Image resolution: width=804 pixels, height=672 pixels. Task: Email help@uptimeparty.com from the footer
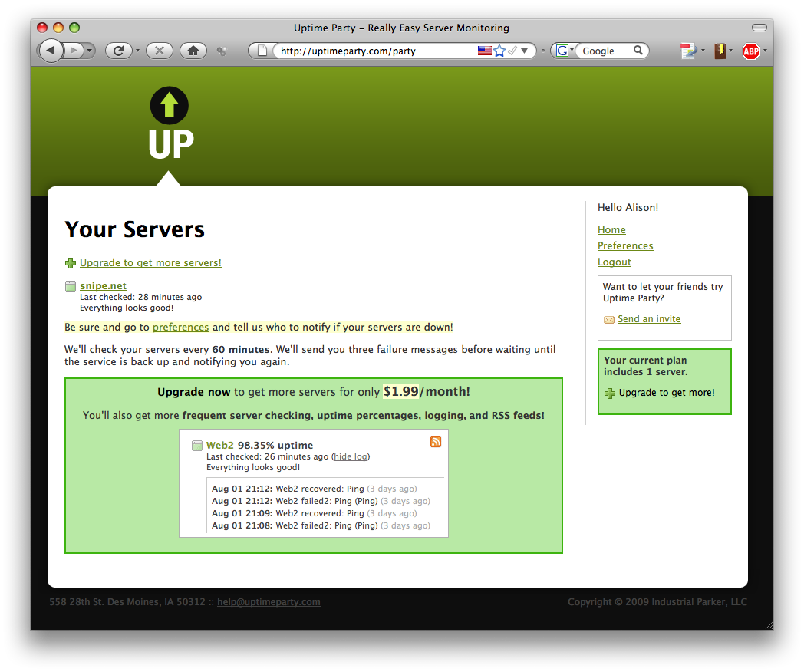pos(269,601)
